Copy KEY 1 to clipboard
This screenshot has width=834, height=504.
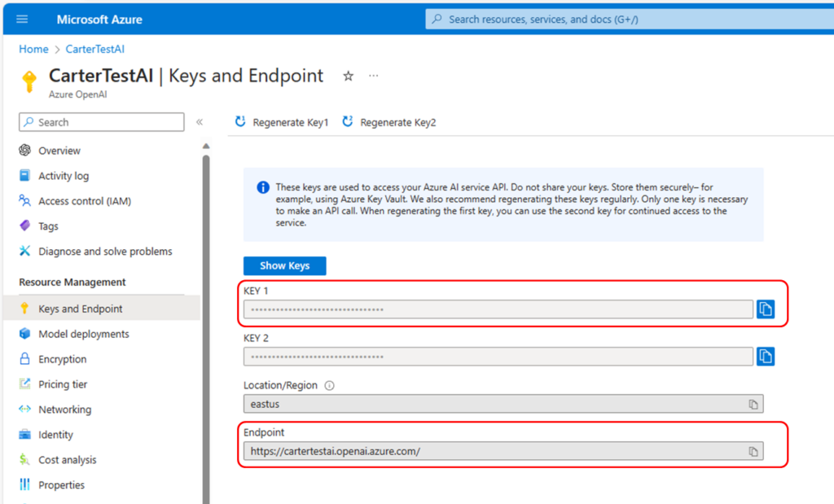765,309
